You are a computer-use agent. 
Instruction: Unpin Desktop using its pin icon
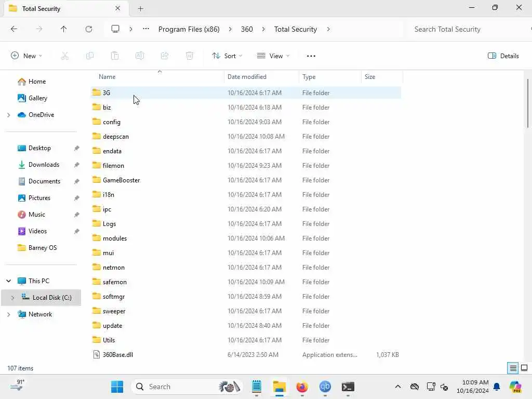click(x=77, y=148)
